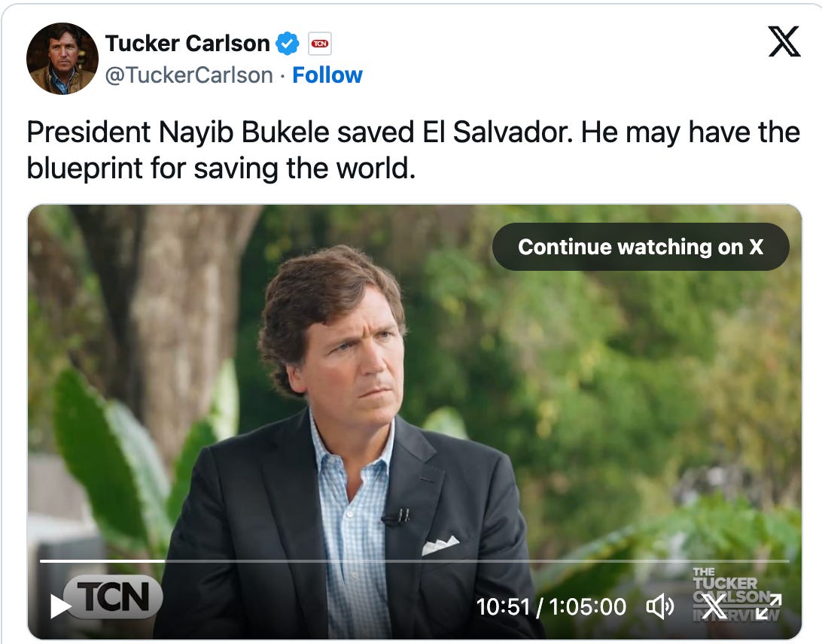Click the X logo in the player controls

714,606
